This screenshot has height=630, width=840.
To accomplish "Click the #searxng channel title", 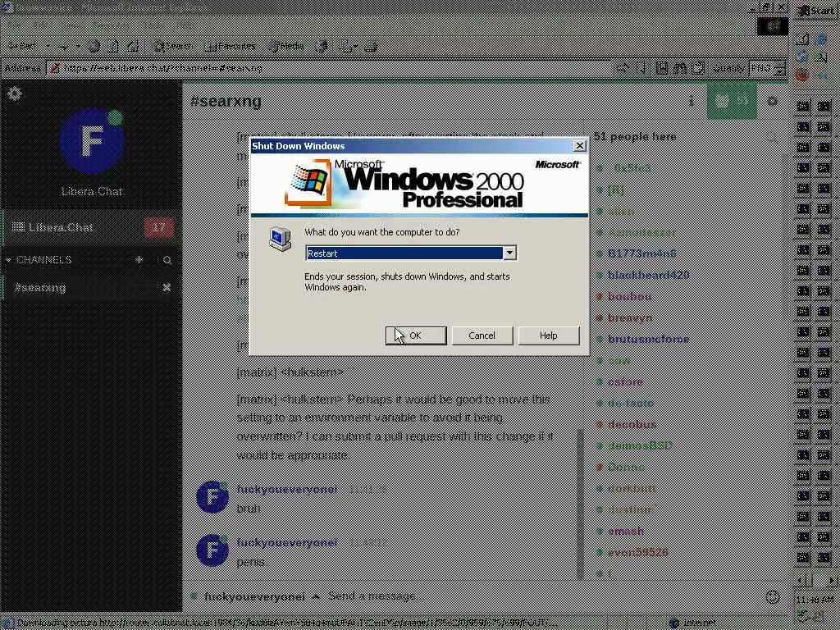I will point(226,101).
